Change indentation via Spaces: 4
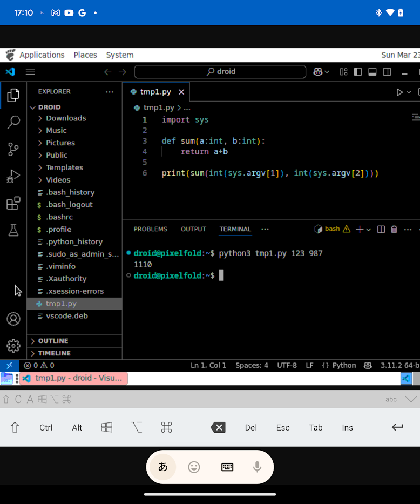 coord(252,366)
